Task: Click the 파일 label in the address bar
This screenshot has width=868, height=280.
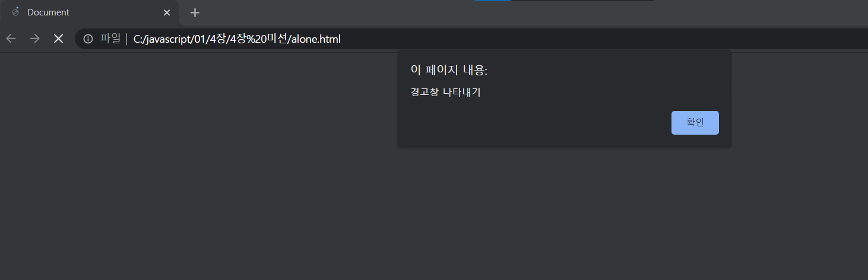Action: (x=110, y=39)
